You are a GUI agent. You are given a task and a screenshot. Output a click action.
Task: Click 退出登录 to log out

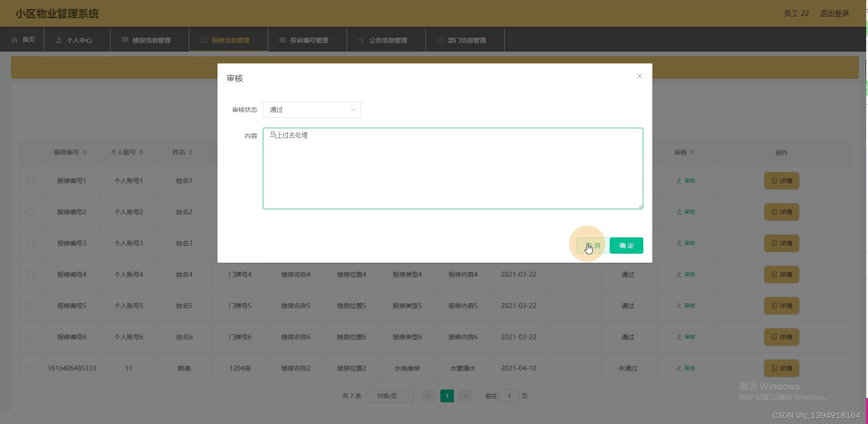coord(834,14)
